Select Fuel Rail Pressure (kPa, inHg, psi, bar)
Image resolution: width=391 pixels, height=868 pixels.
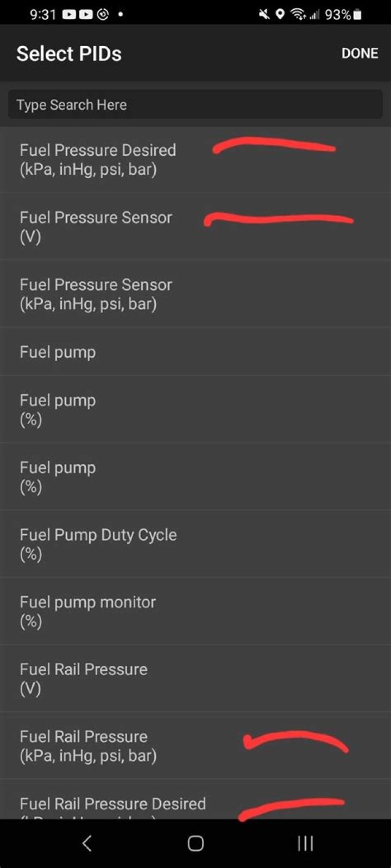[88, 746]
